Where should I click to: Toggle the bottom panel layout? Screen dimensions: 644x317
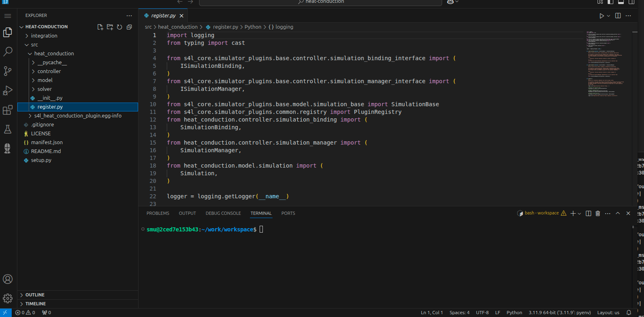[x=621, y=2]
